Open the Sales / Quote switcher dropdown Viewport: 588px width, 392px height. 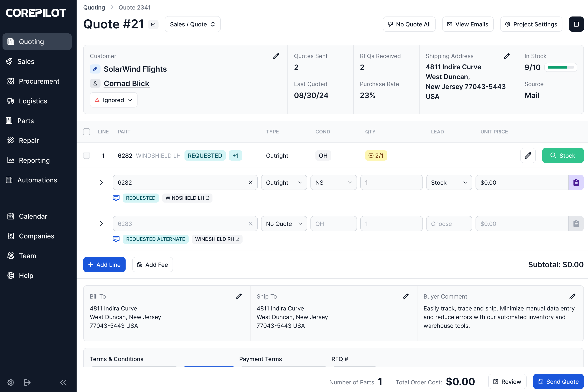click(193, 24)
